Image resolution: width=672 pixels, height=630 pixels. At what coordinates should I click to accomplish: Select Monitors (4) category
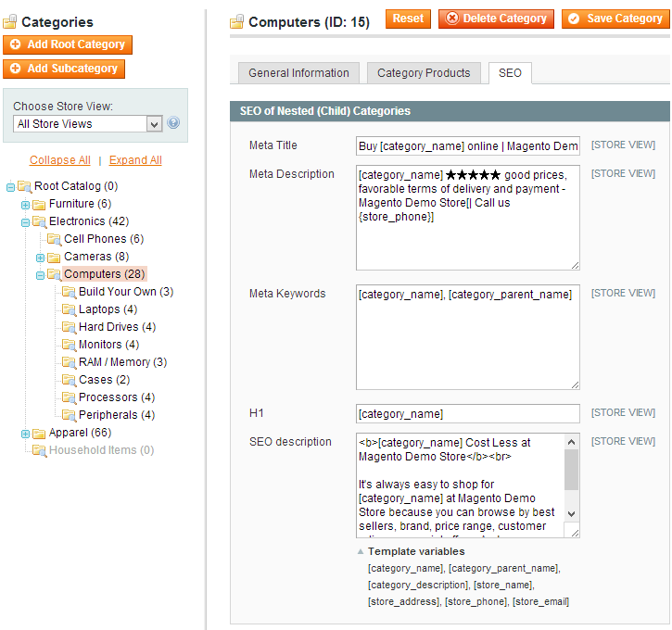(x=108, y=345)
